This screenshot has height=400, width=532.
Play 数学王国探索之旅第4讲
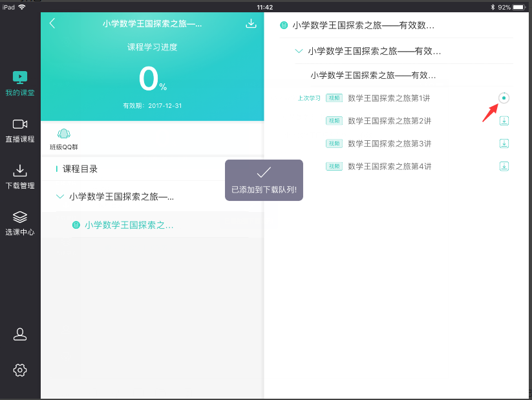click(x=390, y=166)
